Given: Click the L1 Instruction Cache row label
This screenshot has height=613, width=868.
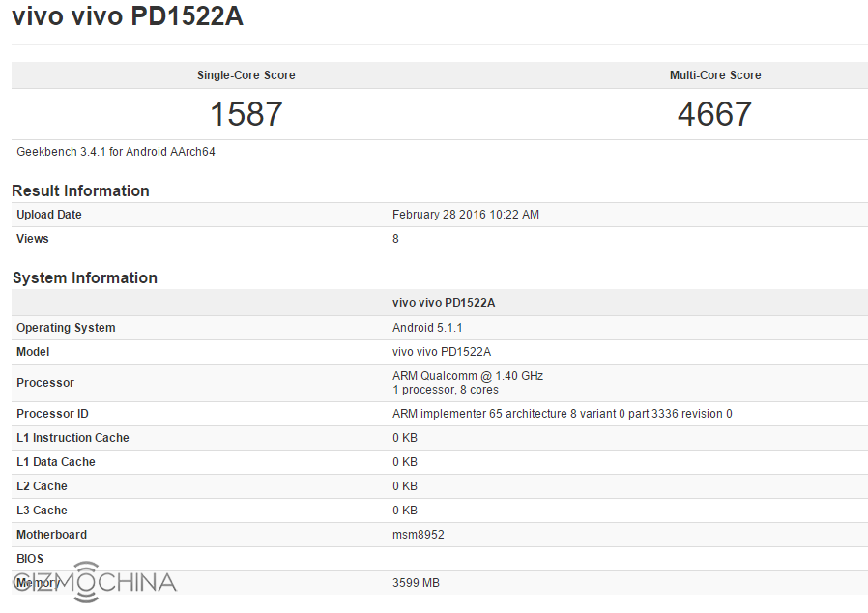Looking at the screenshot, I should 72,438.
